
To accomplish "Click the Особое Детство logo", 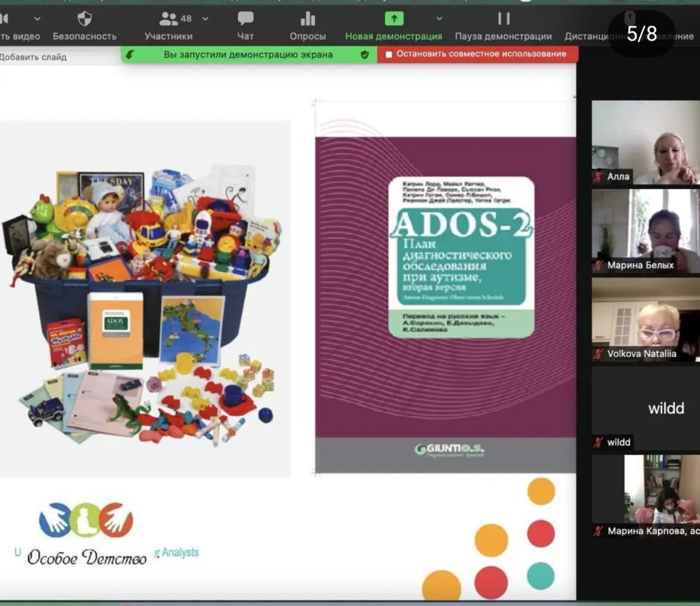I will (86, 534).
